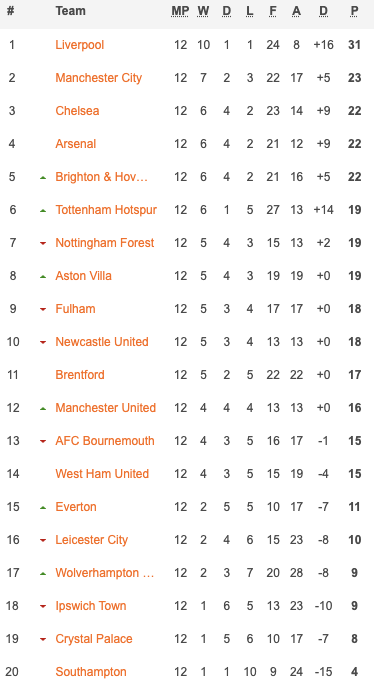Open the Brentford team link
374x688 pixels.
[80, 375]
